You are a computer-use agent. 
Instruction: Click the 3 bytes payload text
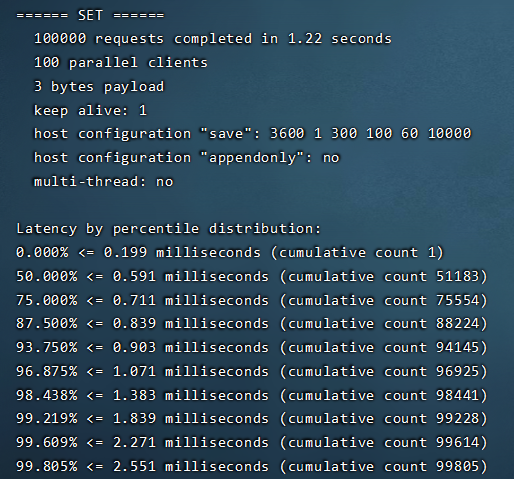point(99,87)
